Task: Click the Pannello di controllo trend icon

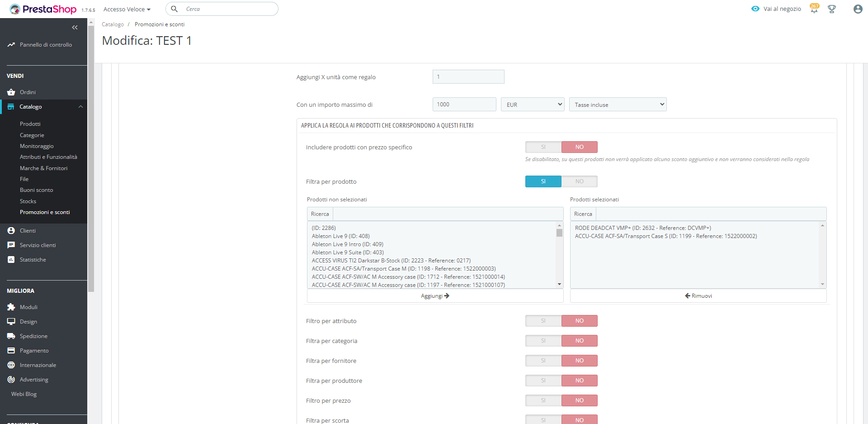Action: 11,45
